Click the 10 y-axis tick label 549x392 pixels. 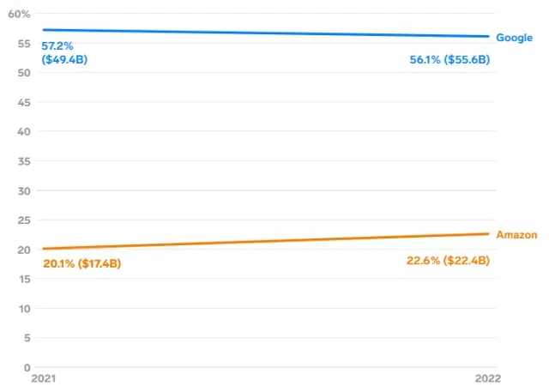tap(25, 309)
